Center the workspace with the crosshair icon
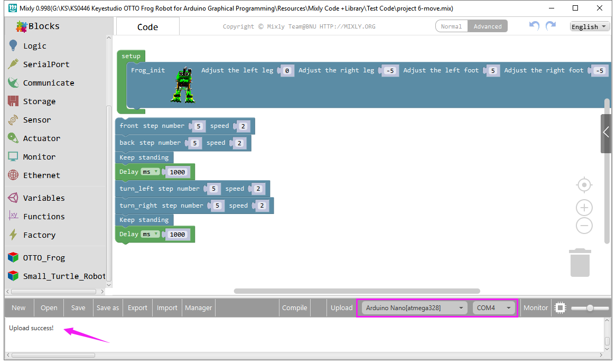 point(584,185)
